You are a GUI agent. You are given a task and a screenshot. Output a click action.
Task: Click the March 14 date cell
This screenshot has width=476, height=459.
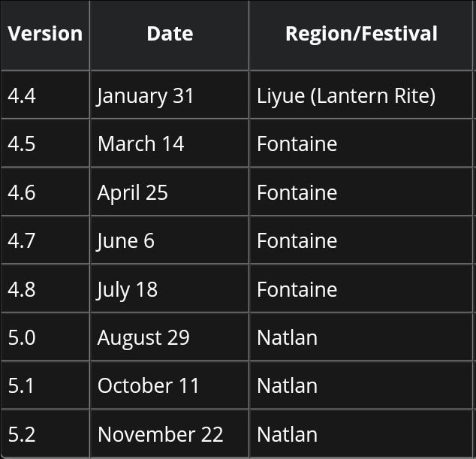point(170,143)
